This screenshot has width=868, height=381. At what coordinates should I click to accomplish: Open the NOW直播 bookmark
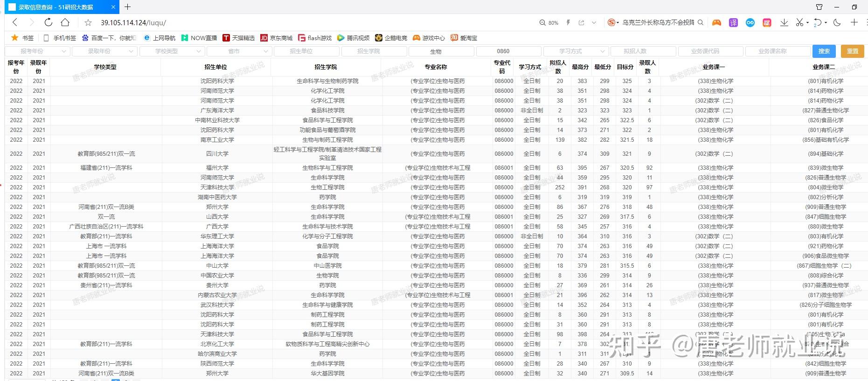(x=199, y=38)
